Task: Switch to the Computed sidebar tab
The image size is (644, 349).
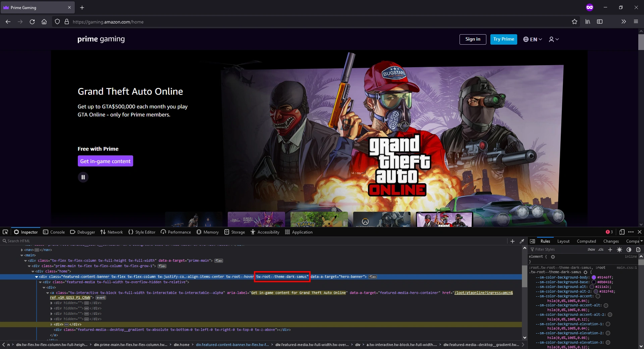Action: (586, 241)
